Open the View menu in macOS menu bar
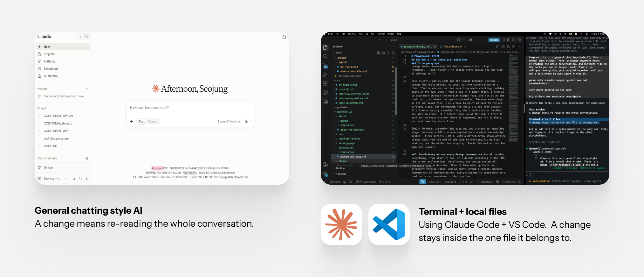644x277 pixels. tap(360, 34)
